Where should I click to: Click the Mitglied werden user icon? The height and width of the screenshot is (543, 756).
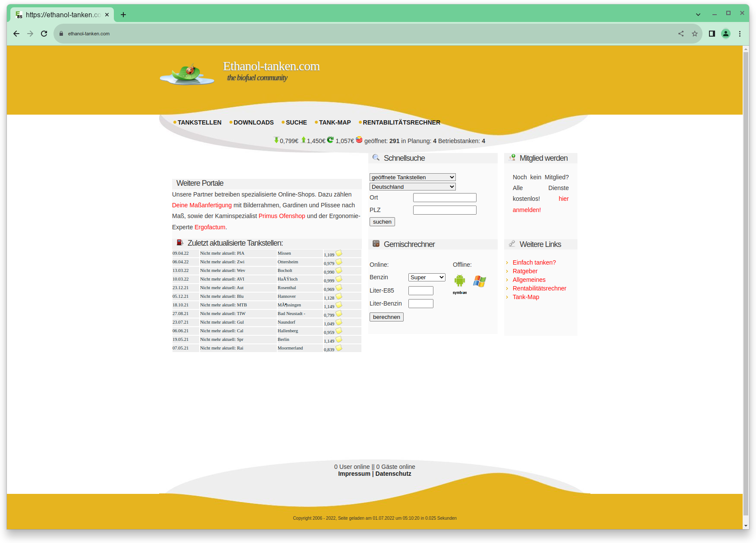512,158
